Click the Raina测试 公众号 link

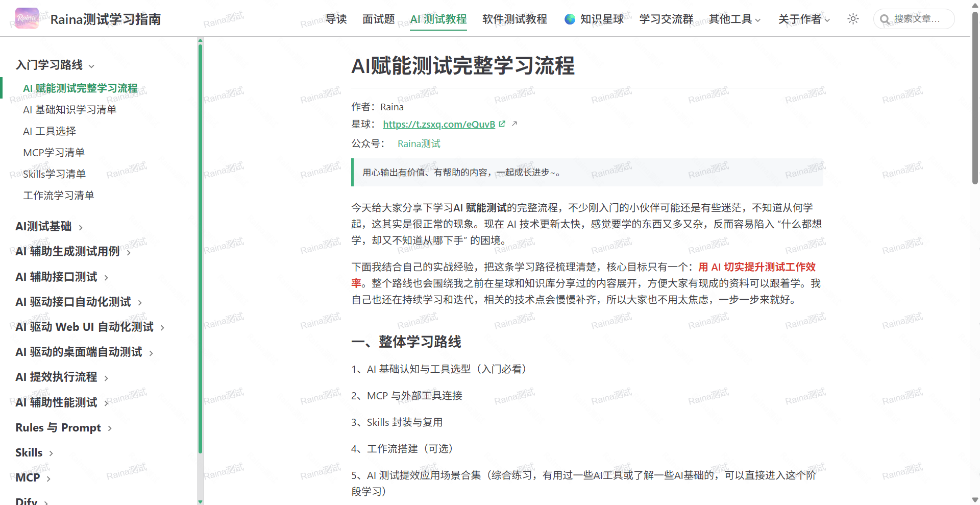click(x=419, y=143)
